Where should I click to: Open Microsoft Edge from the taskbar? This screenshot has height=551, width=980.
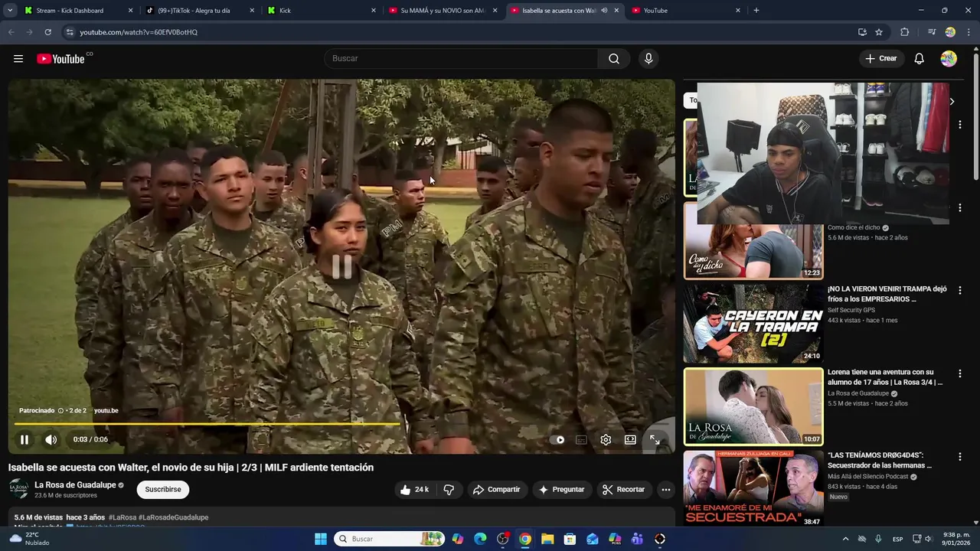click(480, 539)
